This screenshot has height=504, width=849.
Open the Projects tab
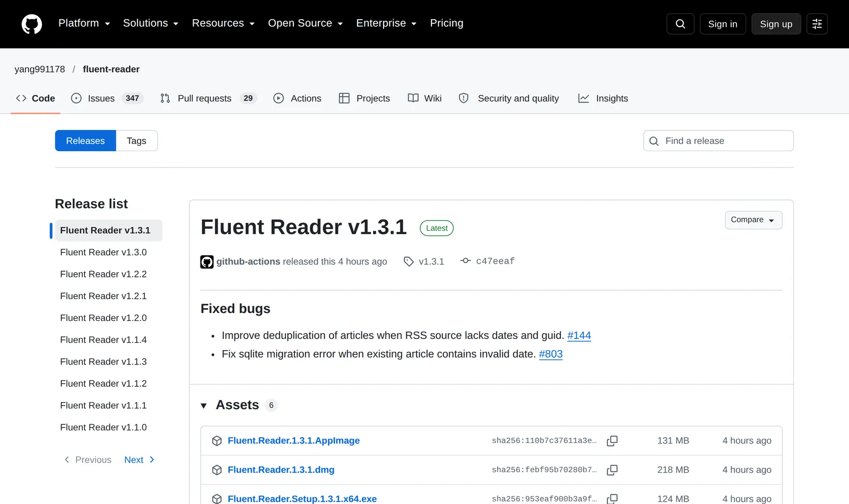point(364,98)
